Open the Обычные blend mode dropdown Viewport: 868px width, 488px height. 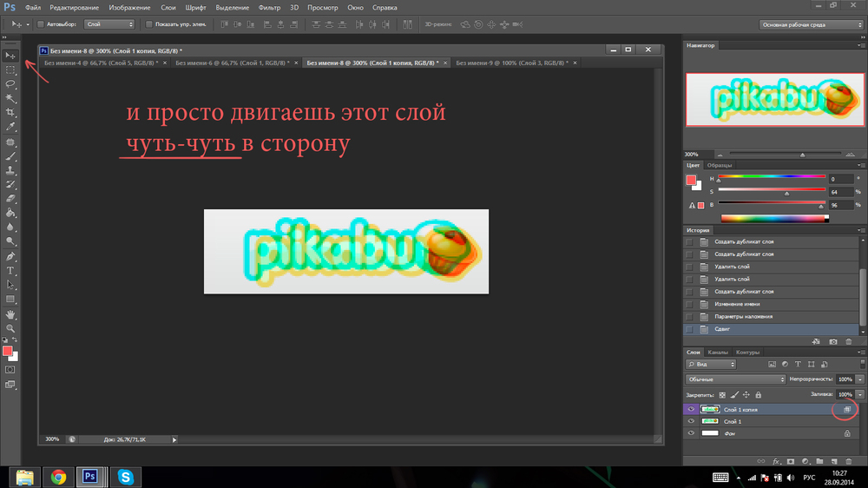(x=736, y=379)
